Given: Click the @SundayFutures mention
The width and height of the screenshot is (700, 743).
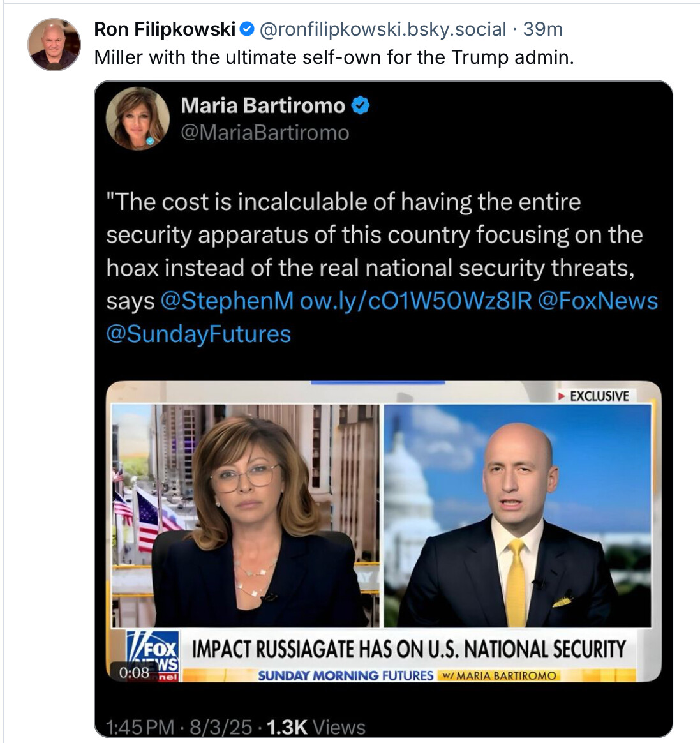Looking at the screenshot, I should [198, 334].
